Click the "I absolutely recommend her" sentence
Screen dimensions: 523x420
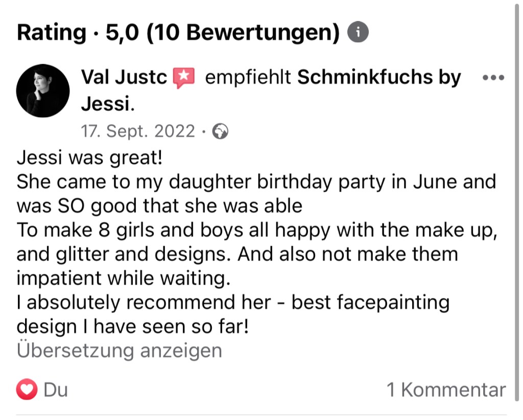click(x=144, y=302)
